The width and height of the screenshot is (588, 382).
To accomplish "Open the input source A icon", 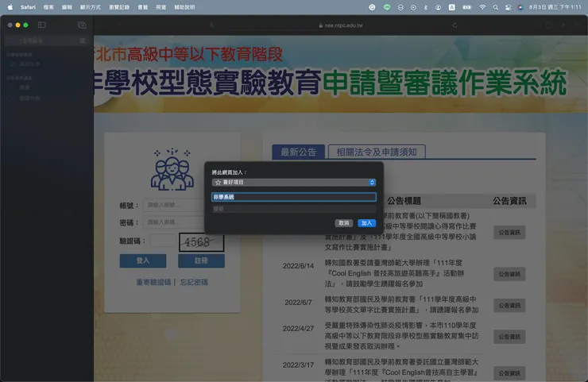I will (x=452, y=7).
